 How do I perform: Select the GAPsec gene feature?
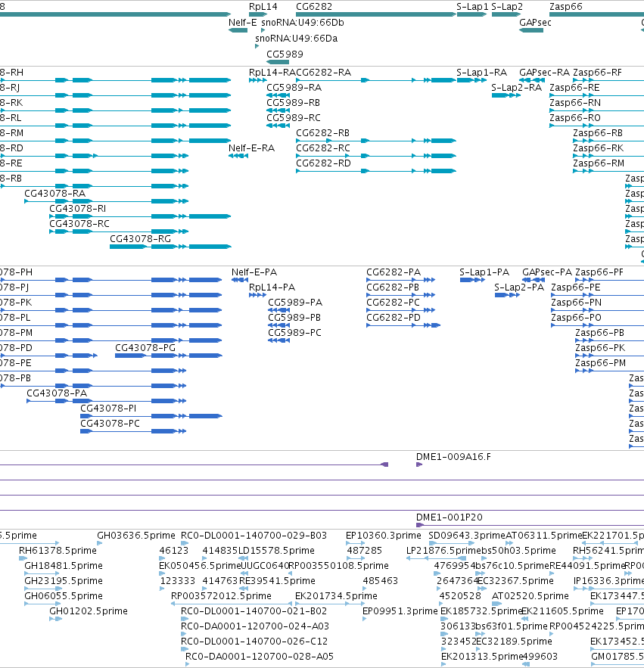pyautogui.click(x=531, y=30)
